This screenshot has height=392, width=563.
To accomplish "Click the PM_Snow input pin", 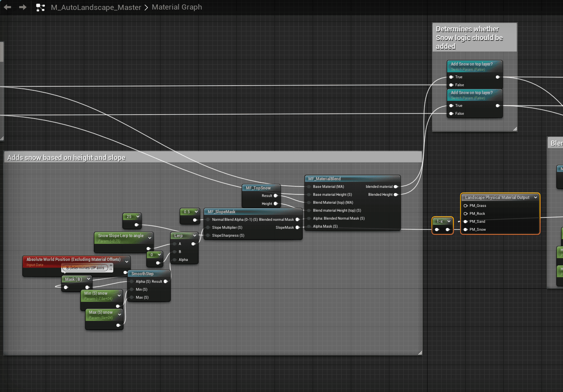I will click(x=466, y=230).
